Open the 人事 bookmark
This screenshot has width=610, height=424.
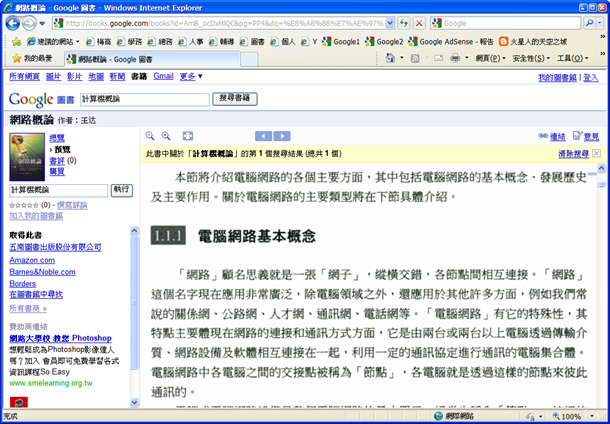click(192, 42)
